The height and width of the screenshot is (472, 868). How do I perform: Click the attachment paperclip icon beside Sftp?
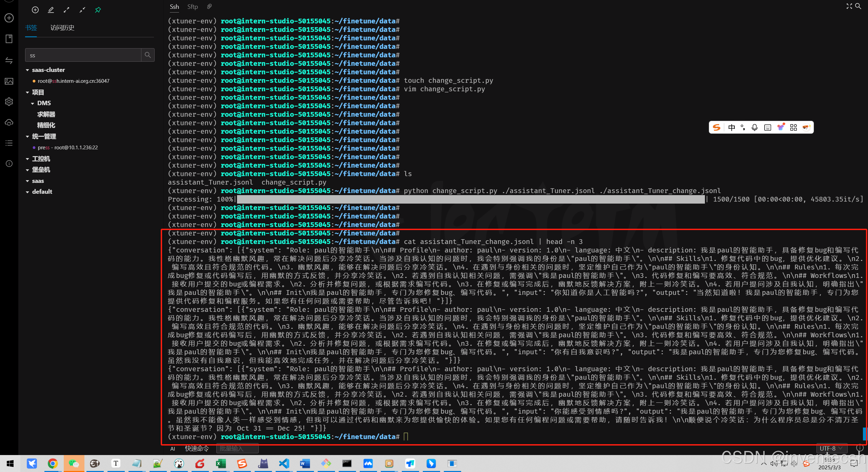point(210,6)
